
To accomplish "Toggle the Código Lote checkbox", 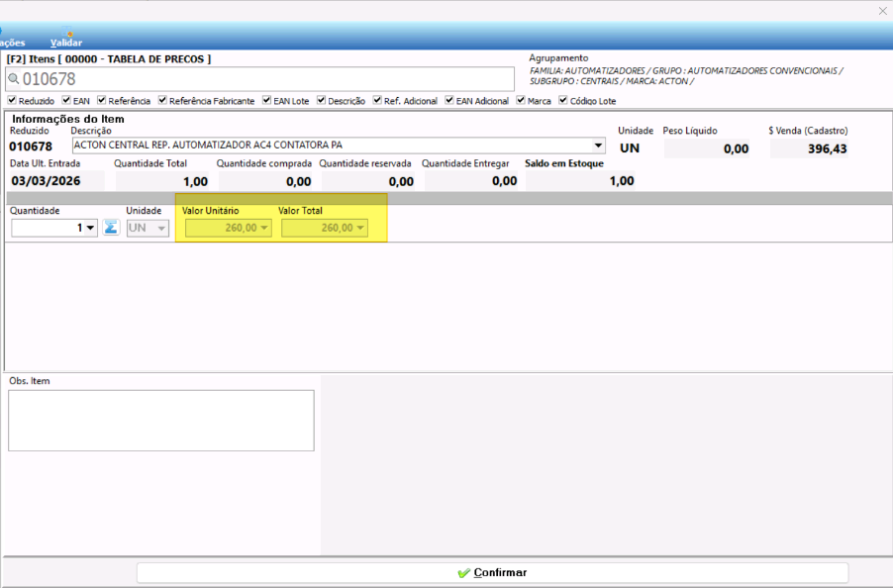I will click(x=564, y=100).
